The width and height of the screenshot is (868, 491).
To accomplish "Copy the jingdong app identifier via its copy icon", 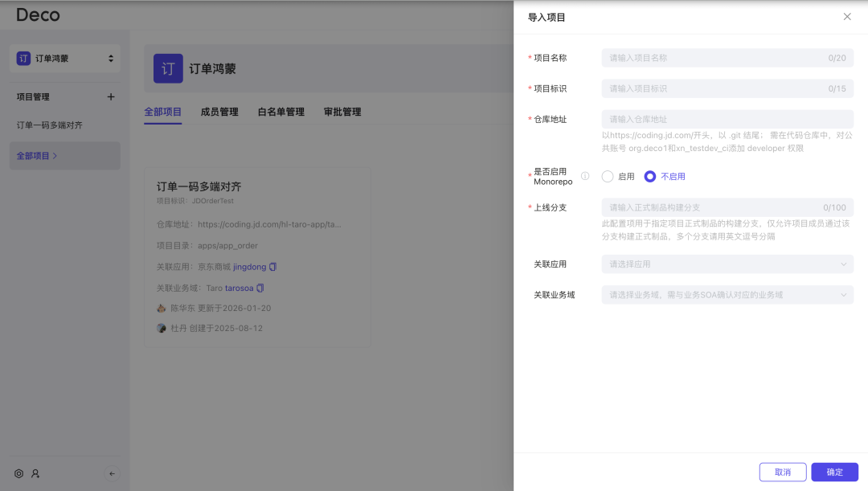I will tap(272, 266).
